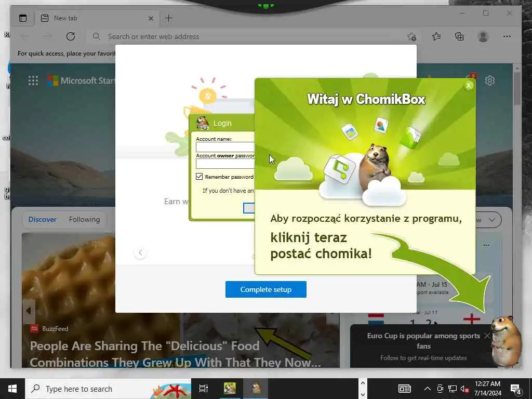Open the Edge tab actions menu
532x399 pixels.
(x=23, y=18)
